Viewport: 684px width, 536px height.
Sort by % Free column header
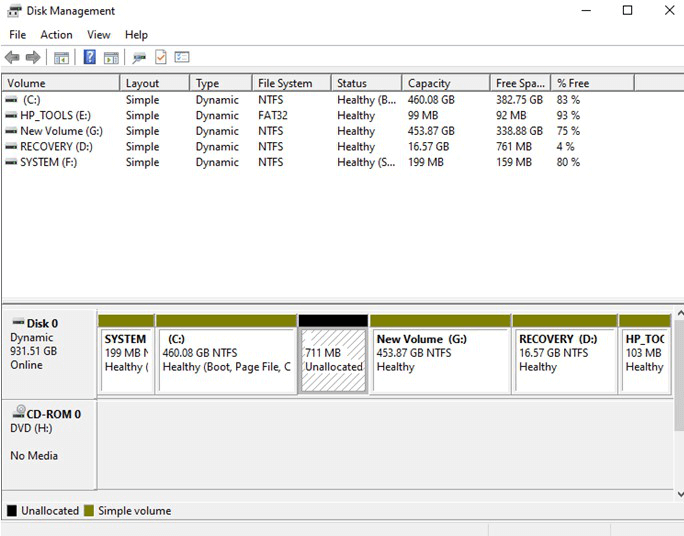click(593, 83)
